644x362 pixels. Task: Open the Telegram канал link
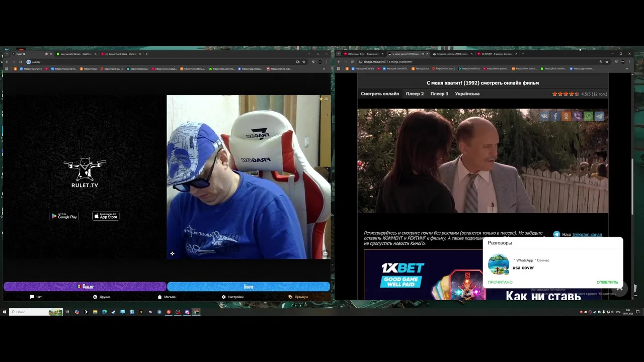tap(587, 235)
